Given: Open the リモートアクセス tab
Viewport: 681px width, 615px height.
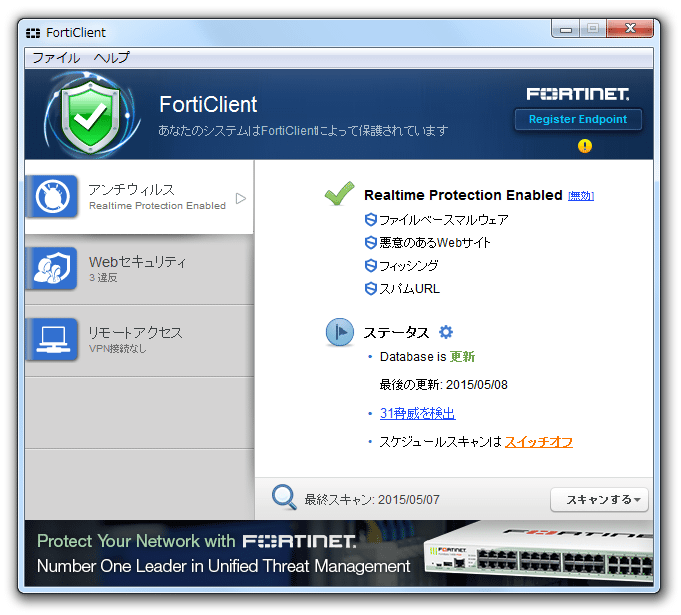Looking at the screenshot, I should click(x=139, y=341).
